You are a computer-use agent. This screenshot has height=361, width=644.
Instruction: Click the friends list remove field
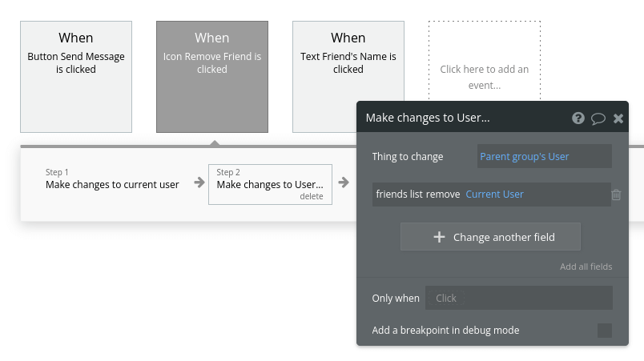[x=418, y=194]
